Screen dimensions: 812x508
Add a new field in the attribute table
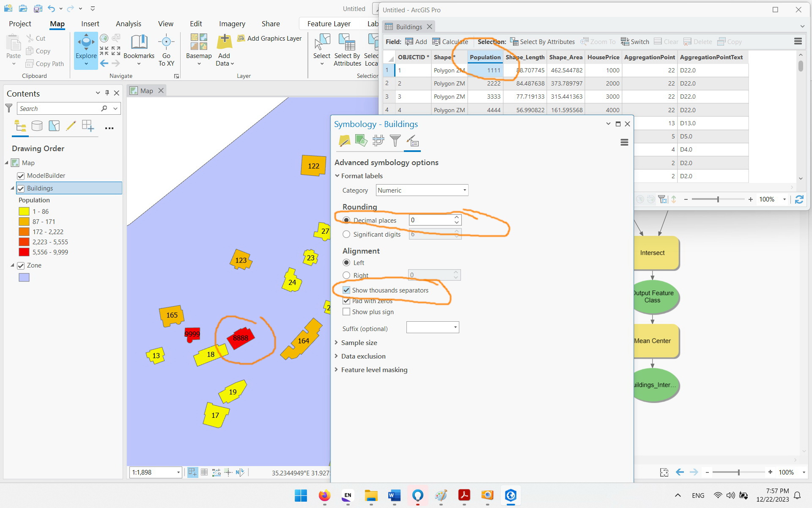(x=416, y=41)
